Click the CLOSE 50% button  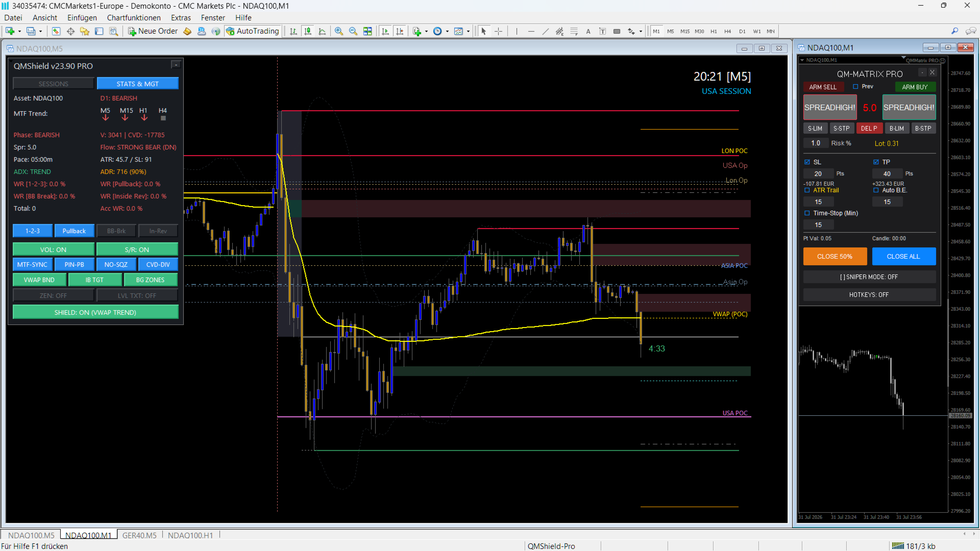[x=835, y=257]
